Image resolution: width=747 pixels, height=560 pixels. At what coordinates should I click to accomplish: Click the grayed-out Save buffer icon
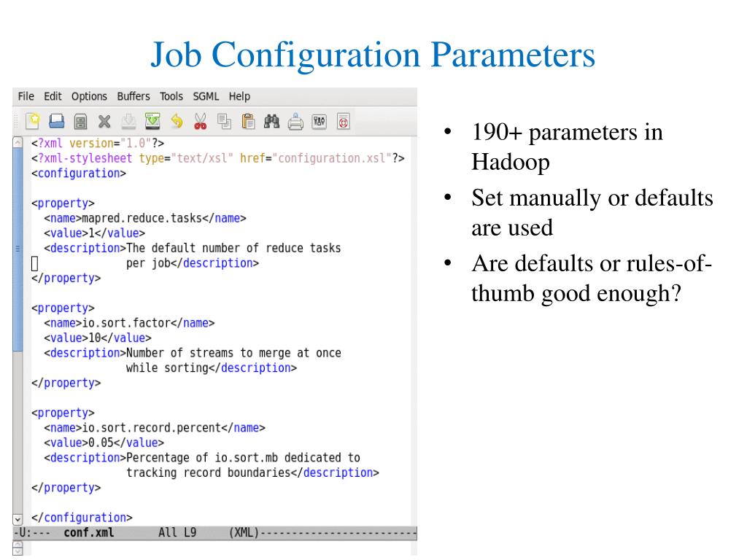[x=128, y=122]
